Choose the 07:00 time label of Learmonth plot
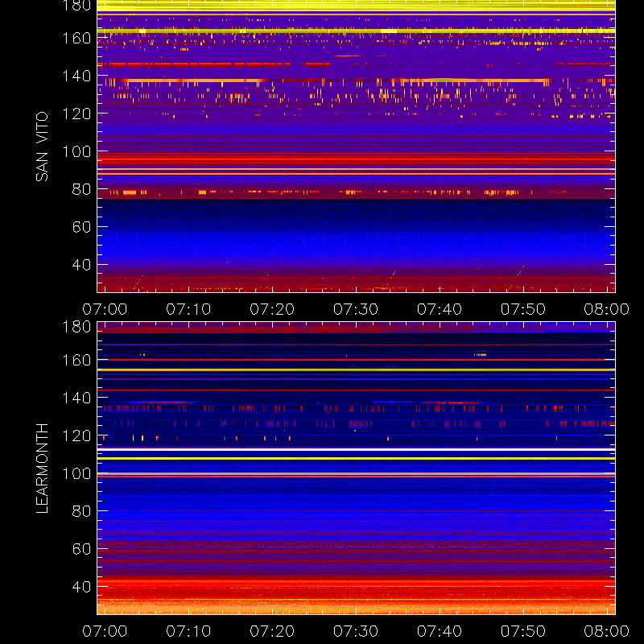644x644 pixels. pyautogui.click(x=105, y=631)
